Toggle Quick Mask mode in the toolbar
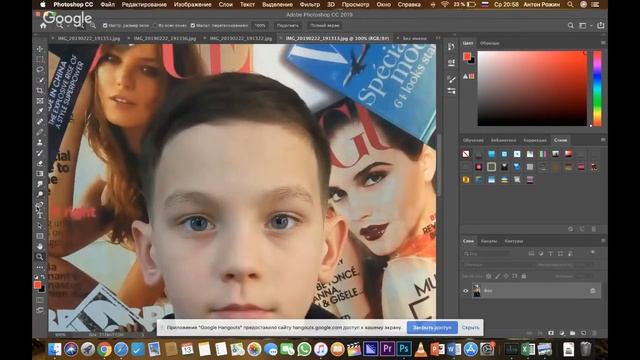Image resolution: width=640 pixels, height=360 pixels. [40, 300]
